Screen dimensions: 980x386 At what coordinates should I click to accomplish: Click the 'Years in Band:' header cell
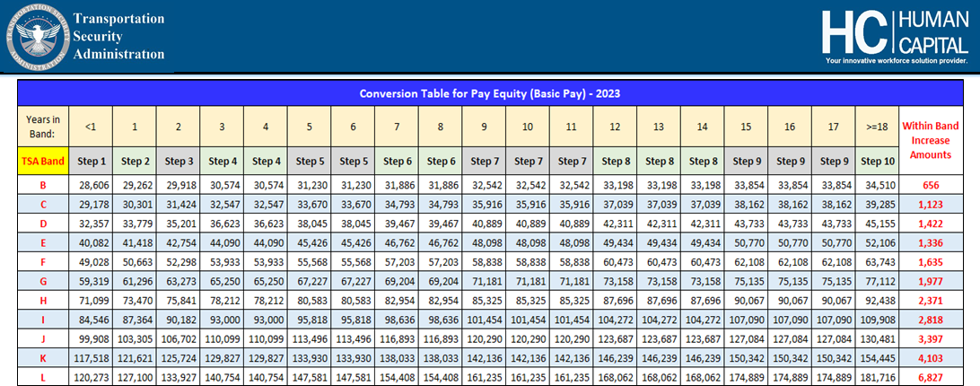pos(42,127)
